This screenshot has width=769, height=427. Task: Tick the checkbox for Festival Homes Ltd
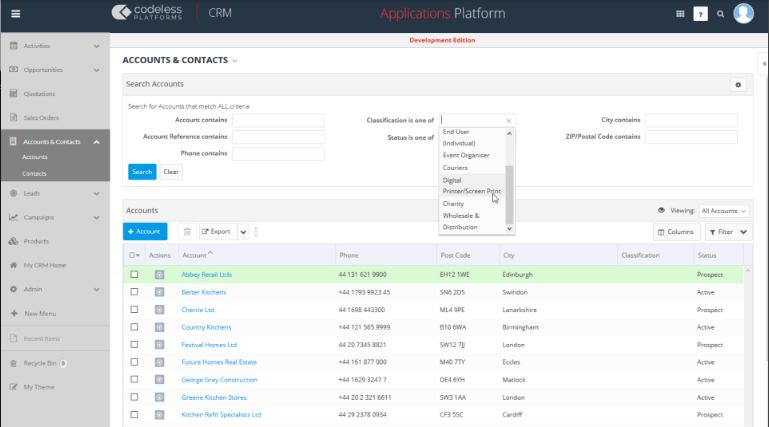tap(134, 345)
